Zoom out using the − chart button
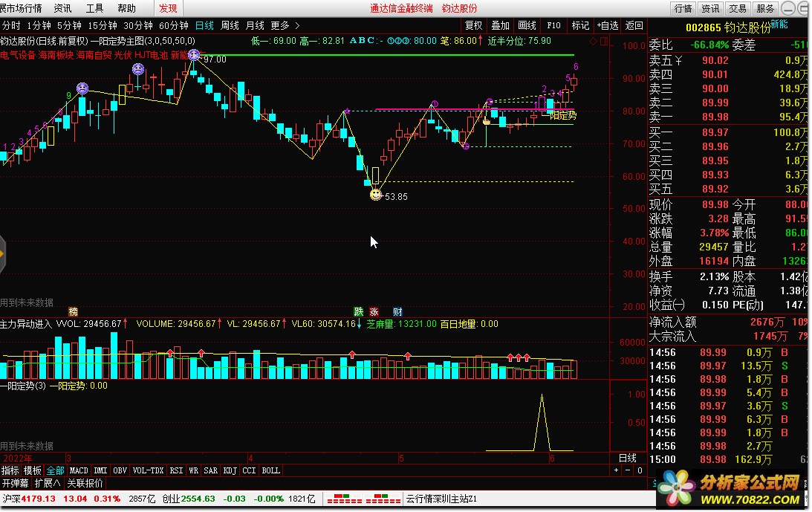812x512 pixels. pos(628,470)
